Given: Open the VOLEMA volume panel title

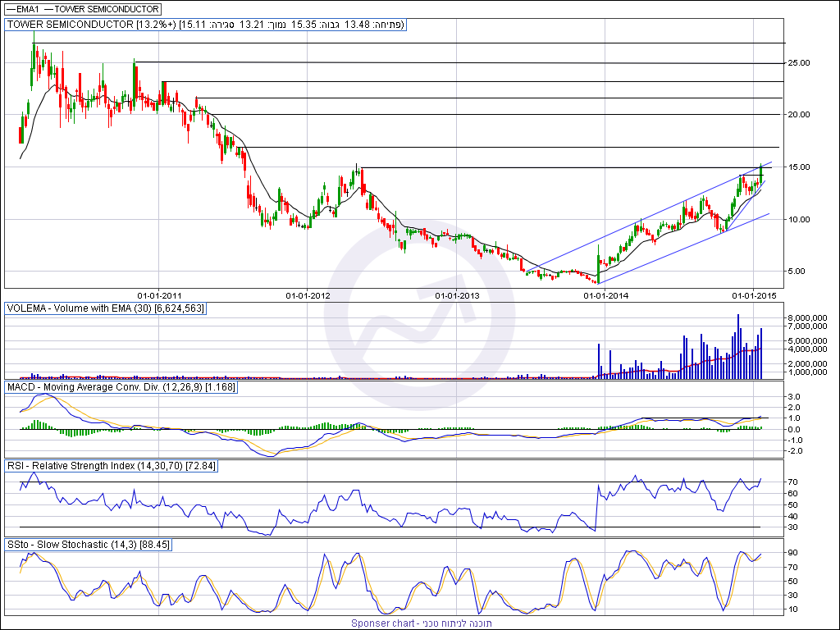Looking at the screenshot, I should (x=105, y=308).
